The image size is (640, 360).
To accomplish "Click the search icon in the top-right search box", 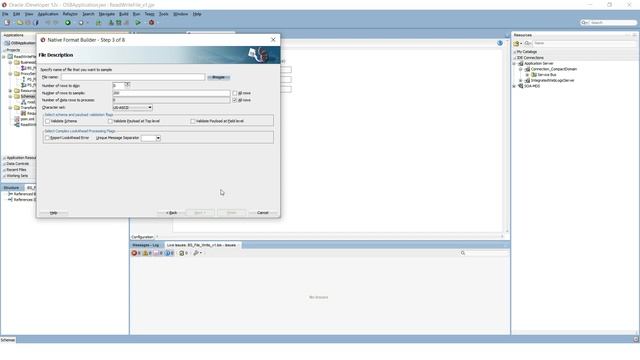I will click(x=584, y=22).
